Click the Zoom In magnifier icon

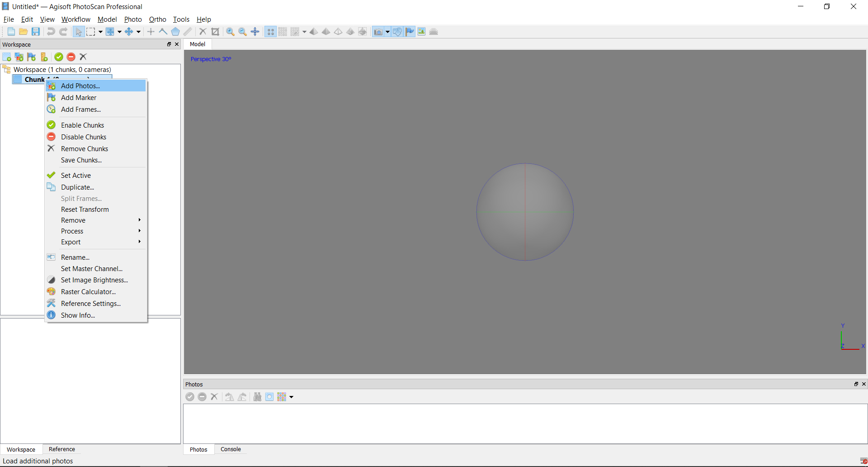click(x=230, y=32)
